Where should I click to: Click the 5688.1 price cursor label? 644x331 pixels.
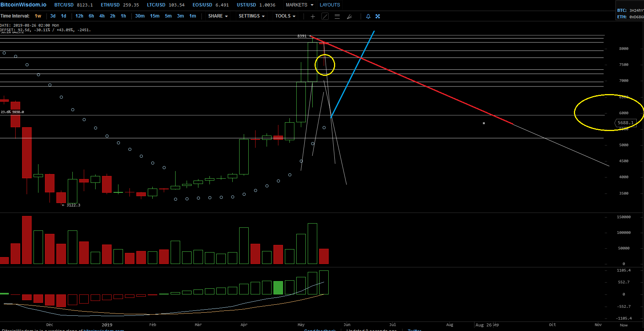coord(625,123)
